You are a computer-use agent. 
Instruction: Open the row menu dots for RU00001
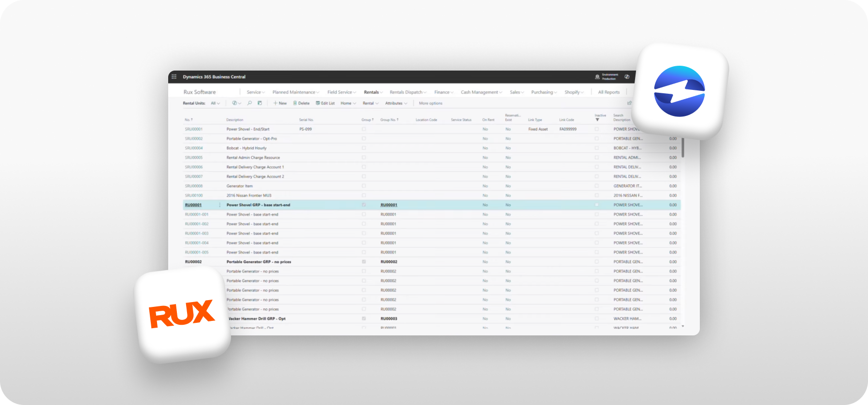(x=220, y=205)
